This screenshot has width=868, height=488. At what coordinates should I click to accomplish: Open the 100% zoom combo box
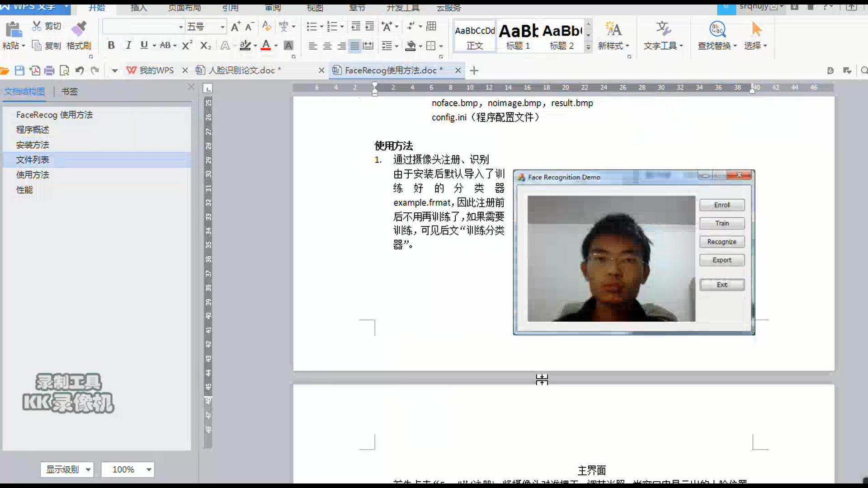tap(127, 469)
